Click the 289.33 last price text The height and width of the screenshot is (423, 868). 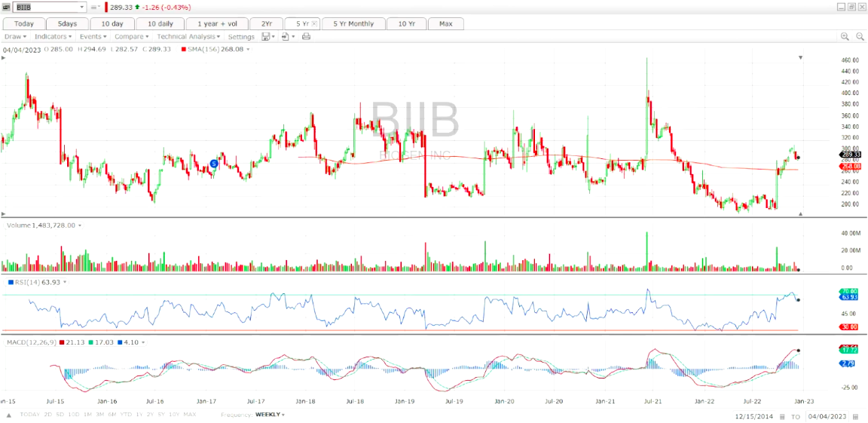[x=121, y=8]
